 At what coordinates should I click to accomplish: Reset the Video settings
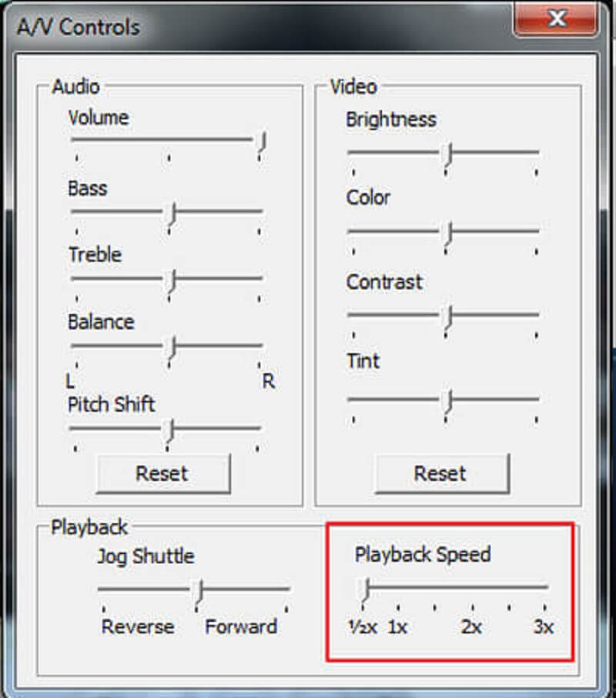442,473
